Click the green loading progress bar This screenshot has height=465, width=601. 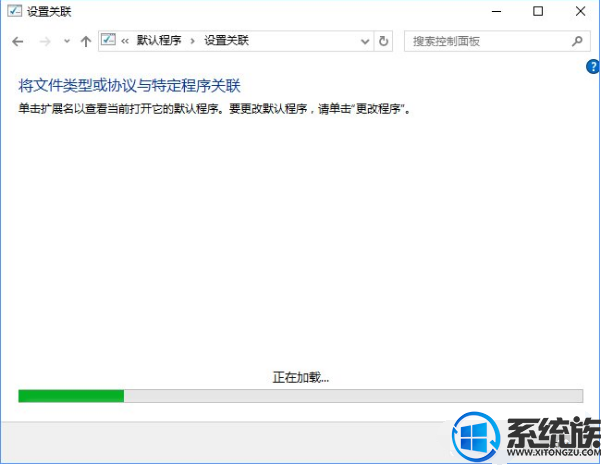pyautogui.click(x=300, y=396)
